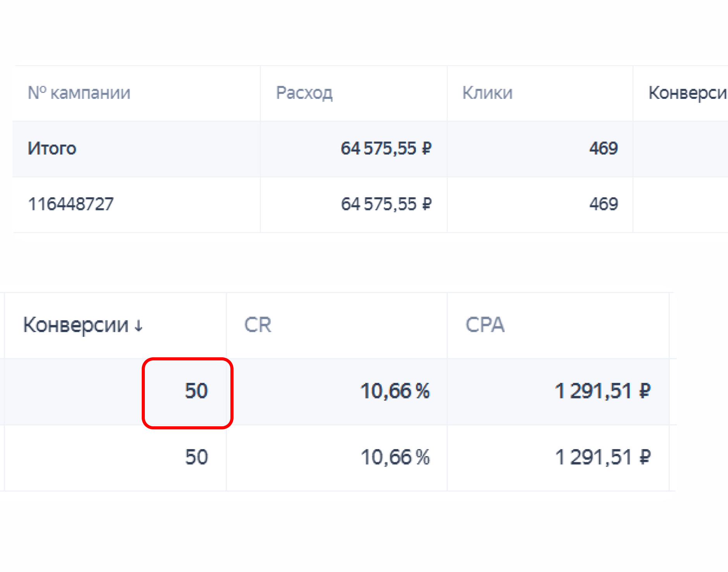Select the cut-off Конверси header in top table
728x572 pixels.
tap(687, 93)
